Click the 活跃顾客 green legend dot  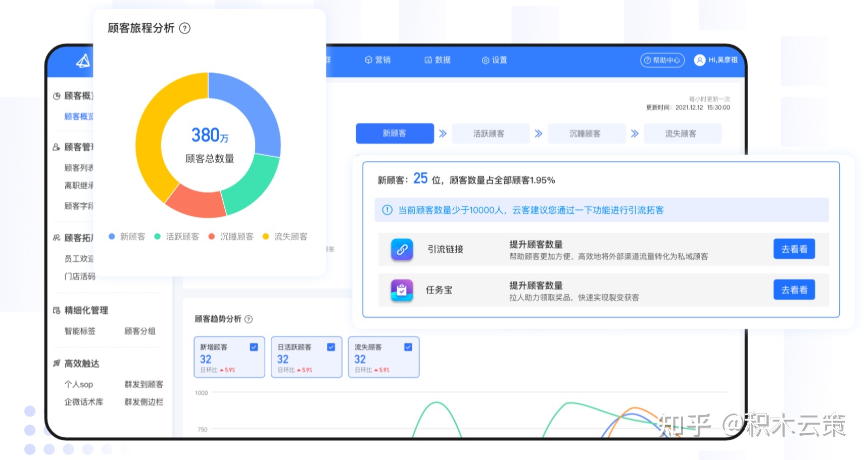click(157, 236)
